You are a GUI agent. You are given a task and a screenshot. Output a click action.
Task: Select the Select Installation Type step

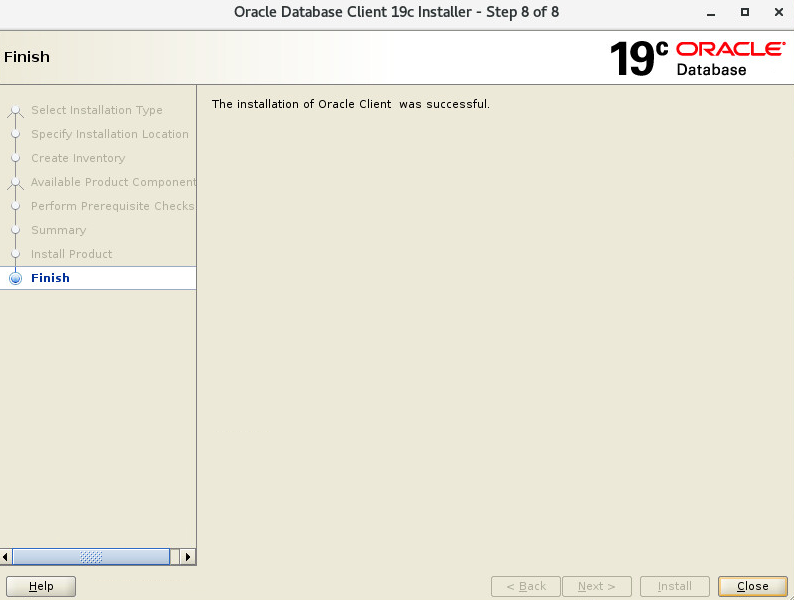[97, 110]
